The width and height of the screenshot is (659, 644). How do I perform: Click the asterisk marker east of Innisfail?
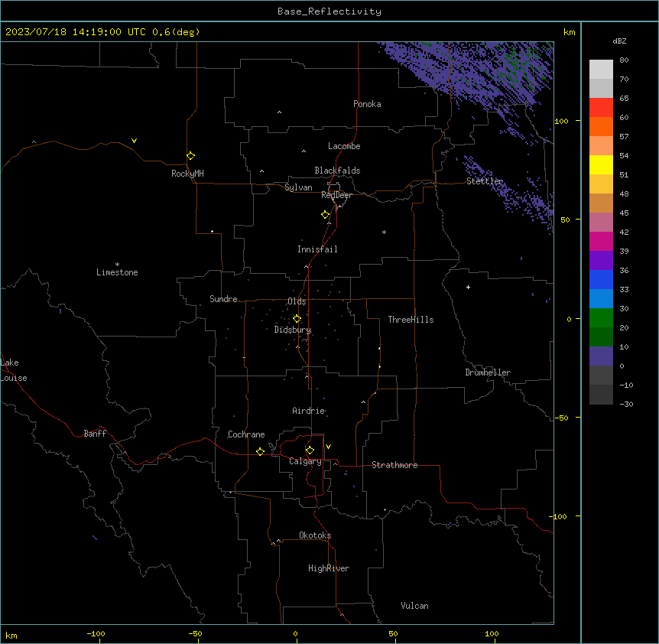pyautogui.click(x=384, y=232)
